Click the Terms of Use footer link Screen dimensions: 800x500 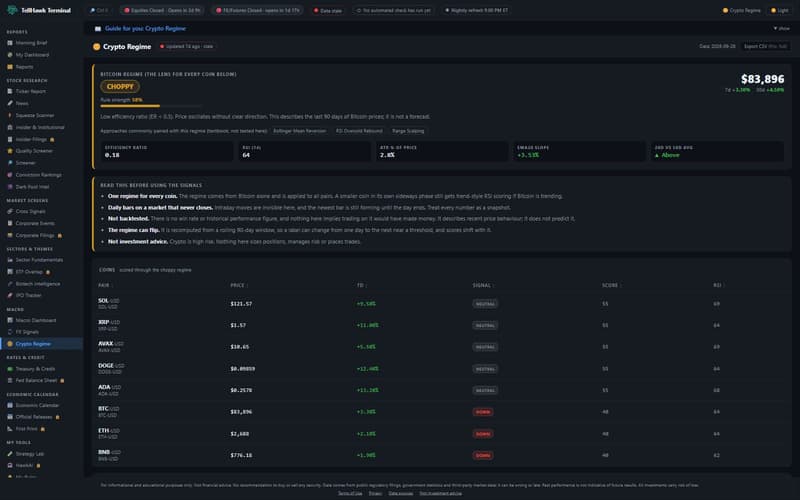(350, 493)
